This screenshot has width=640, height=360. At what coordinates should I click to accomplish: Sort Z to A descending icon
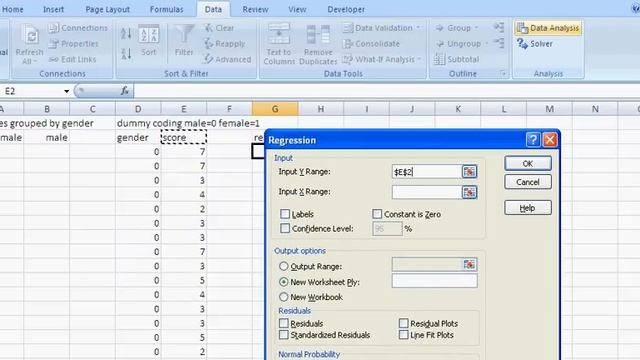[x=126, y=53]
